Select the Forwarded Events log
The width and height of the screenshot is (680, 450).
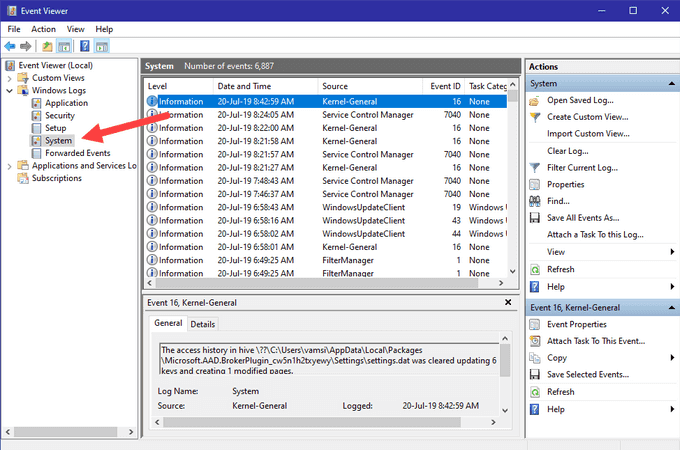pos(77,153)
